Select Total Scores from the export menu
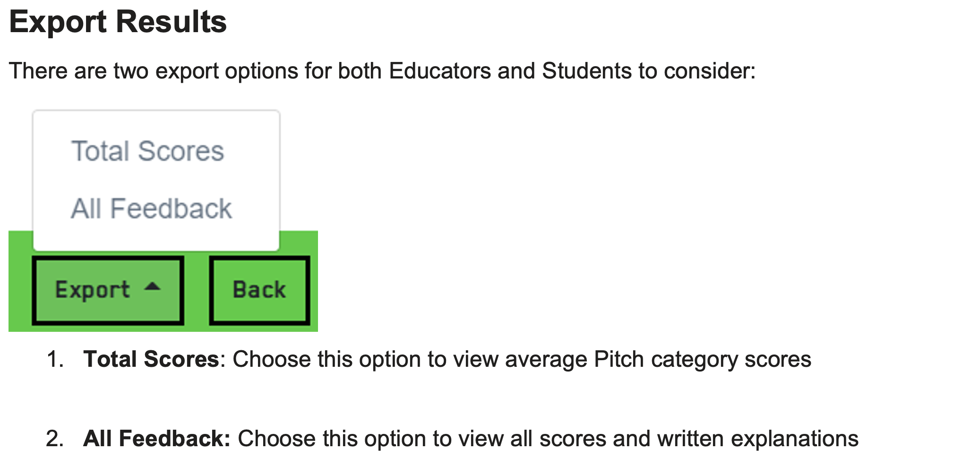 pyautogui.click(x=147, y=151)
